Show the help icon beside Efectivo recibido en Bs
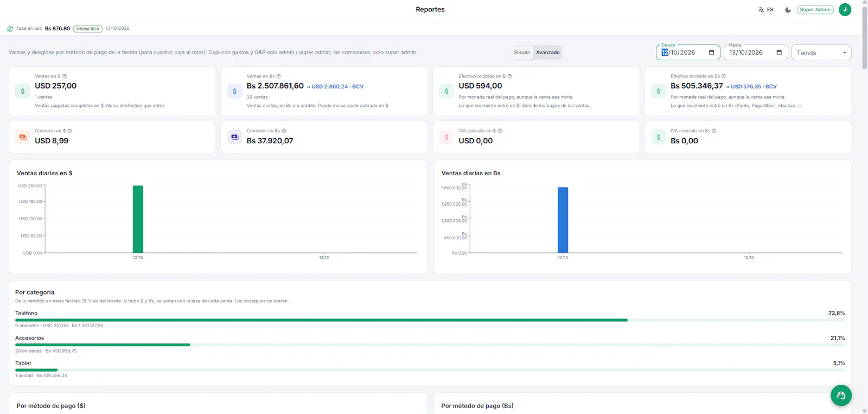Viewport: 868px width, 414px height. click(724, 77)
